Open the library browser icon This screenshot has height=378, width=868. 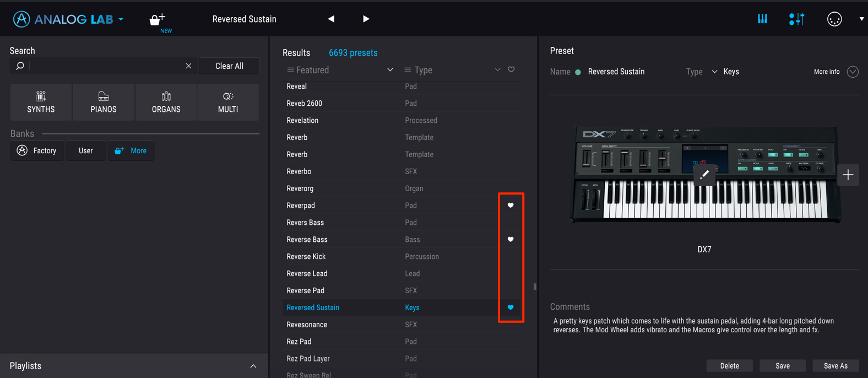pos(762,19)
